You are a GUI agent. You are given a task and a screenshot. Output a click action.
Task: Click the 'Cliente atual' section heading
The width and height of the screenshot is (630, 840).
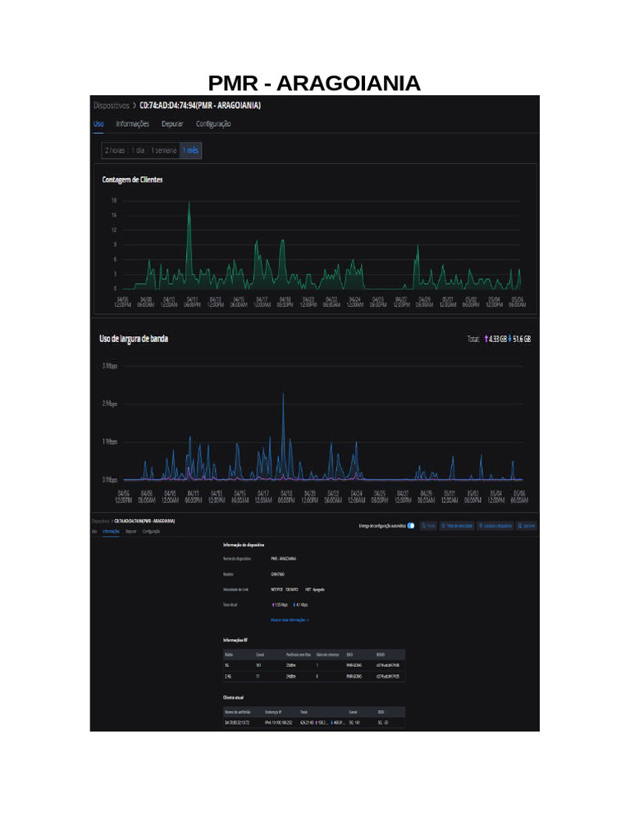233,697
